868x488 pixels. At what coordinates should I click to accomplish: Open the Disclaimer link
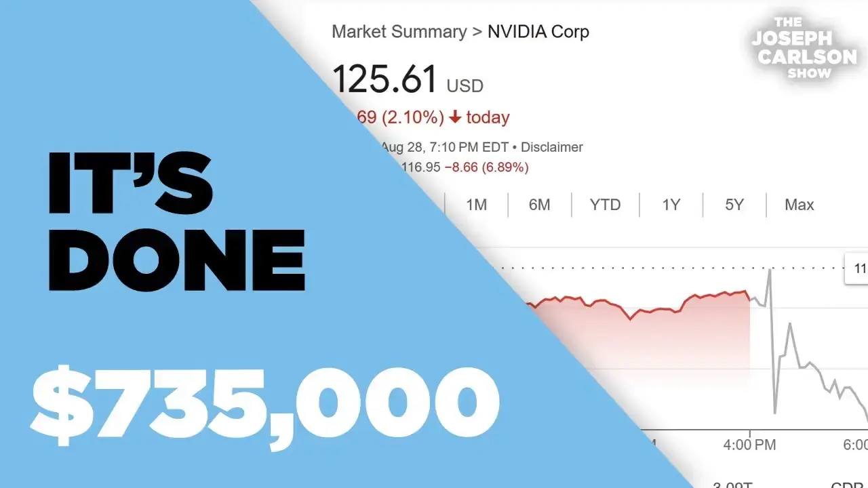pos(552,147)
